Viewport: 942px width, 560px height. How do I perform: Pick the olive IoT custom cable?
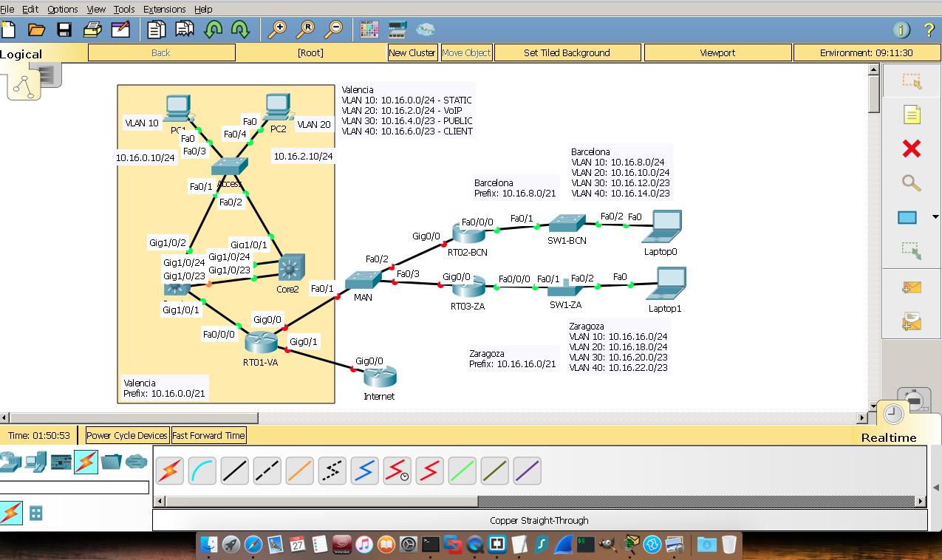494,471
